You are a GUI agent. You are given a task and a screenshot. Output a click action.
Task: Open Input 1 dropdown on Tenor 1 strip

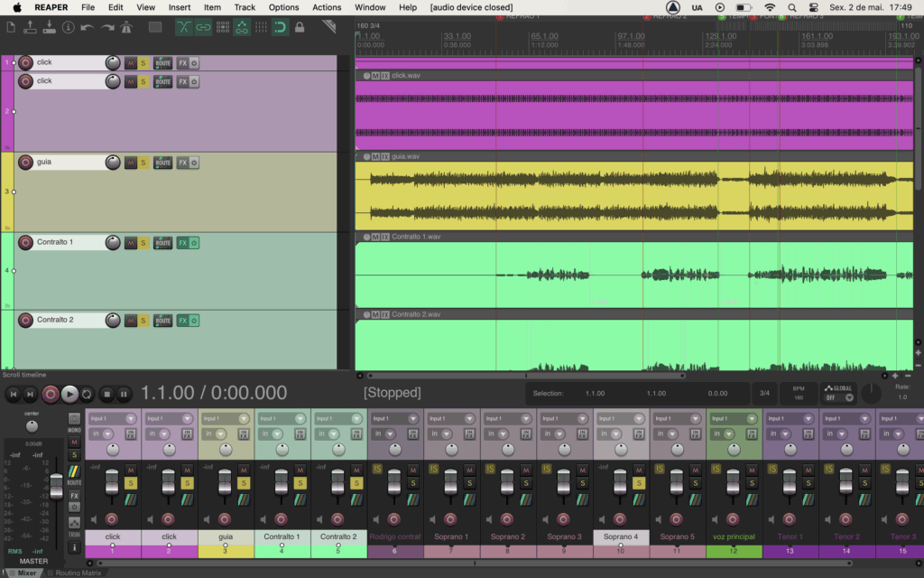coord(789,419)
